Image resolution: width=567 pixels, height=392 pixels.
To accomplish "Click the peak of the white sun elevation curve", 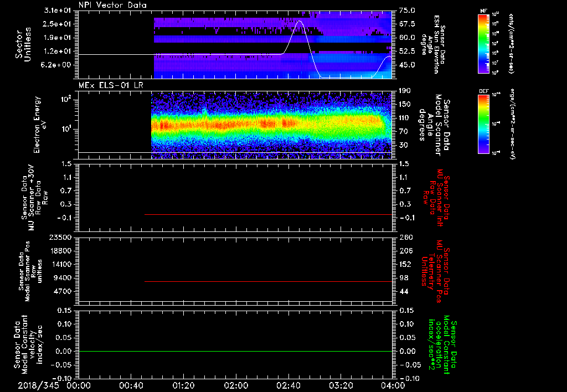I will click(x=300, y=21).
